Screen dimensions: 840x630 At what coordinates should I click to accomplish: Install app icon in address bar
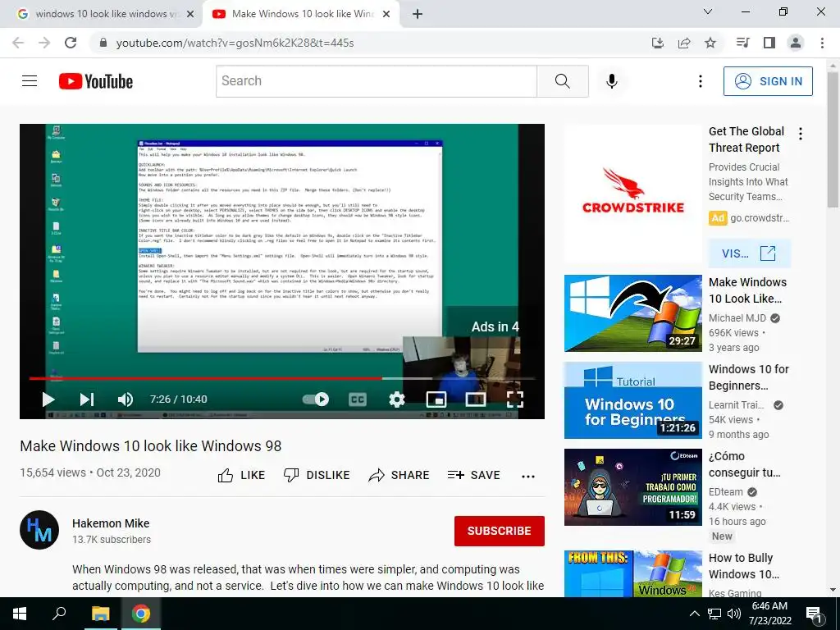tap(658, 43)
